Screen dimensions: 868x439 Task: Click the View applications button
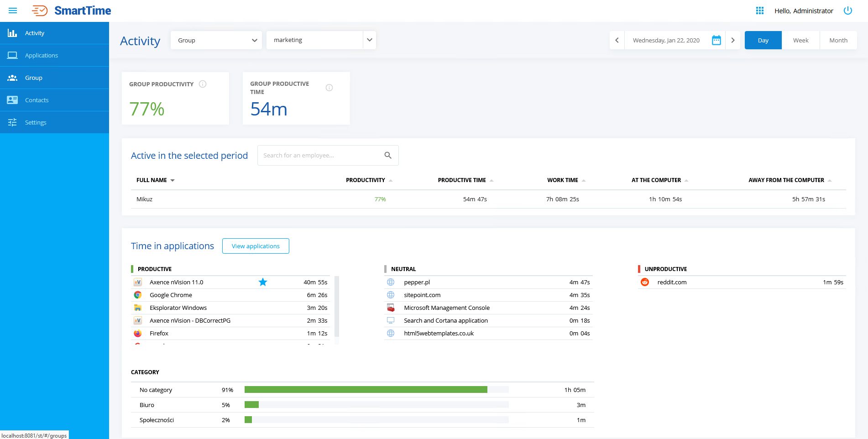pyautogui.click(x=256, y=246)
